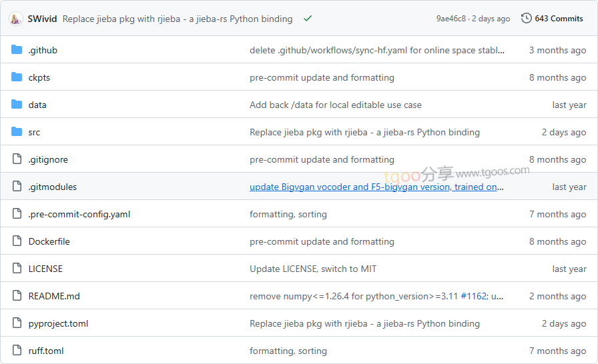Click the LICENSE file icon
Viewport: 598px width, 364px height.
click(17, 269)
